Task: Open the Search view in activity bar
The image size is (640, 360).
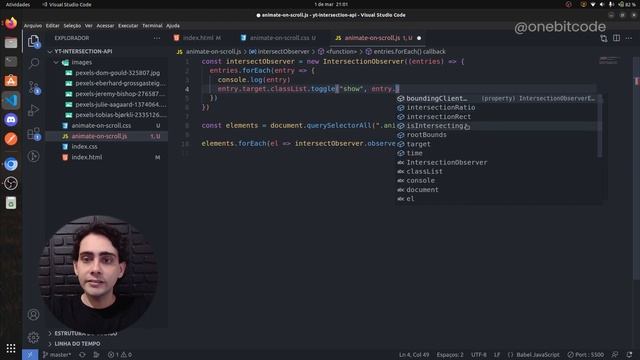Action: 34,63
